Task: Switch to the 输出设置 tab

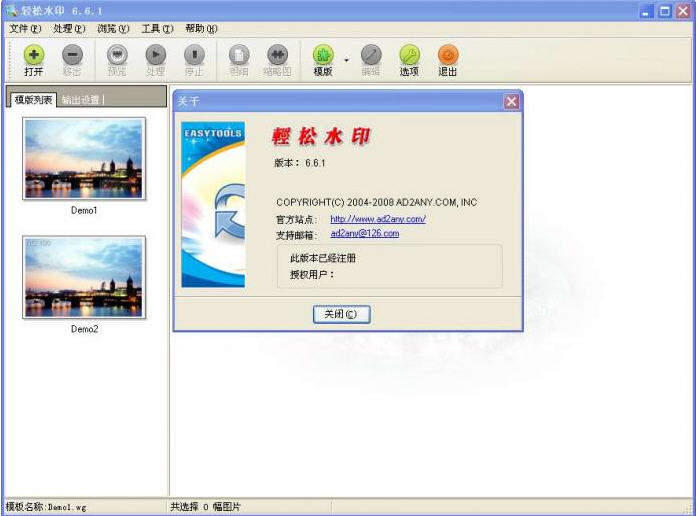Action: pos(80,100)
